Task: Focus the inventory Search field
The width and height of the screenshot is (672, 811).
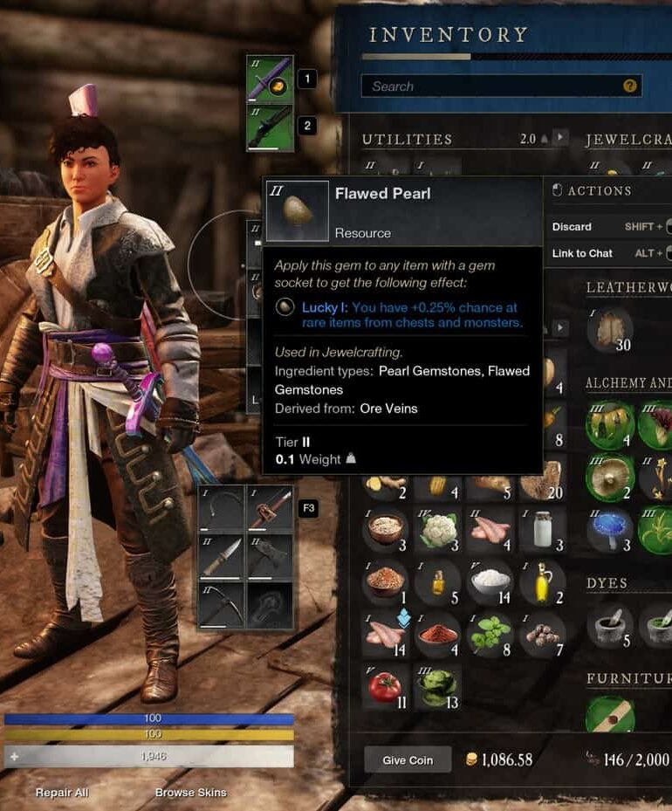Action: click(x=502, y=86)
